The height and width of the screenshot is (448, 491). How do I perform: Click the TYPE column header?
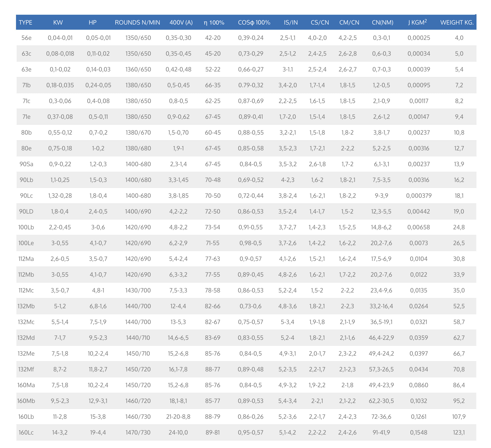(25, 22)
